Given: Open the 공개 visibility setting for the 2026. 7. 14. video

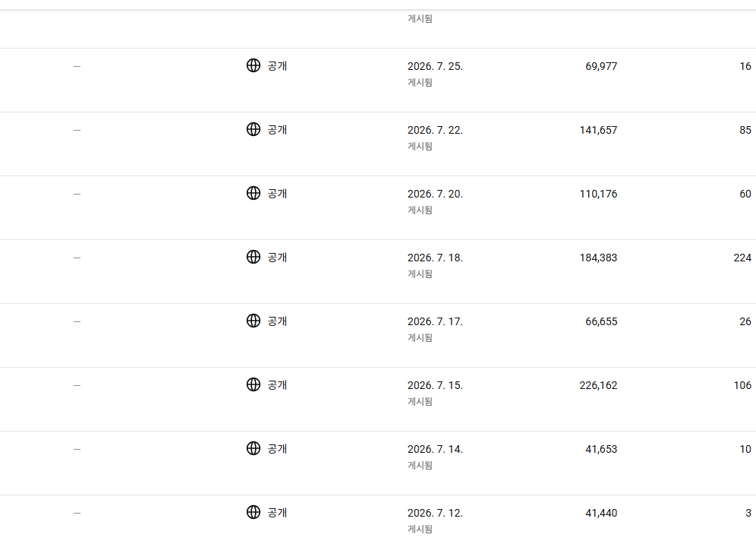Looking at the screenshot, I should point(277,449).
